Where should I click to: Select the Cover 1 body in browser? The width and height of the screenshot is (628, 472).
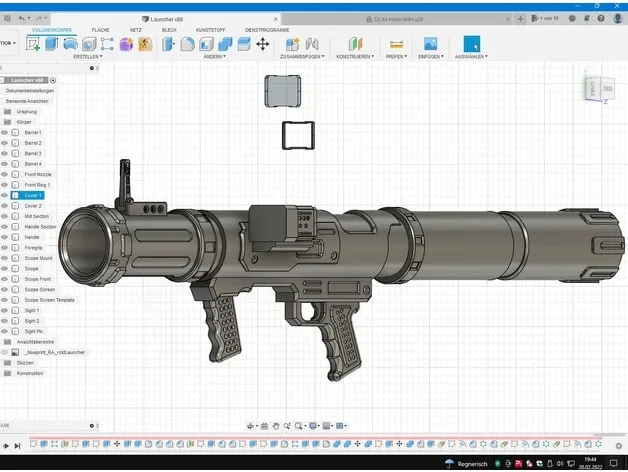click(x=33, y=195)
